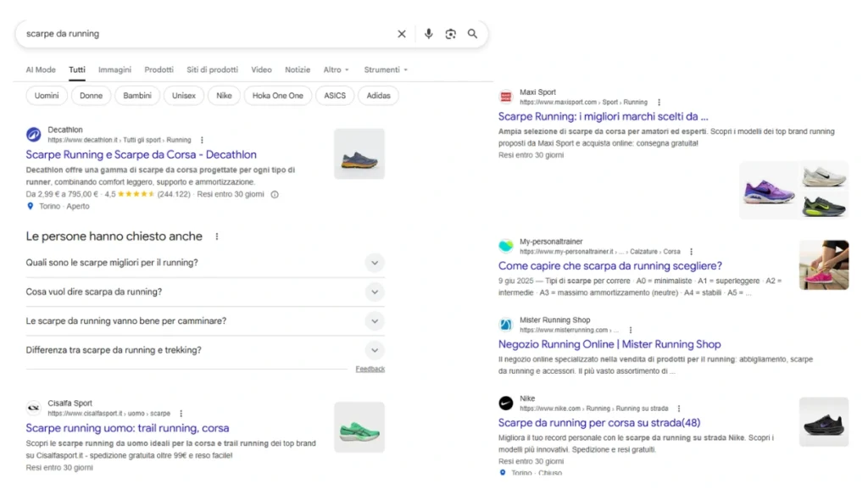Image resolution: width=868 pixels, height=495 pixels.
Task: Clear the search box with the X icon
Action: [x=402, y=34]
